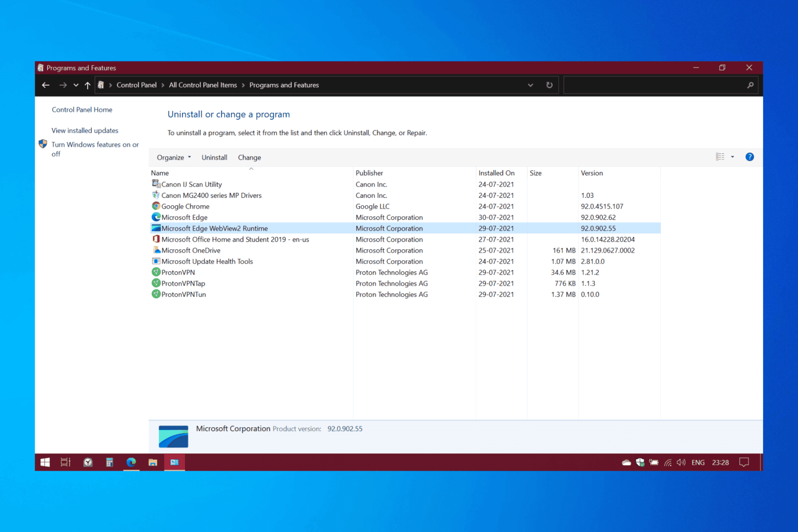Open Turn Windows features on or off
Screen dimensions: 798x532
click(95, 149)
